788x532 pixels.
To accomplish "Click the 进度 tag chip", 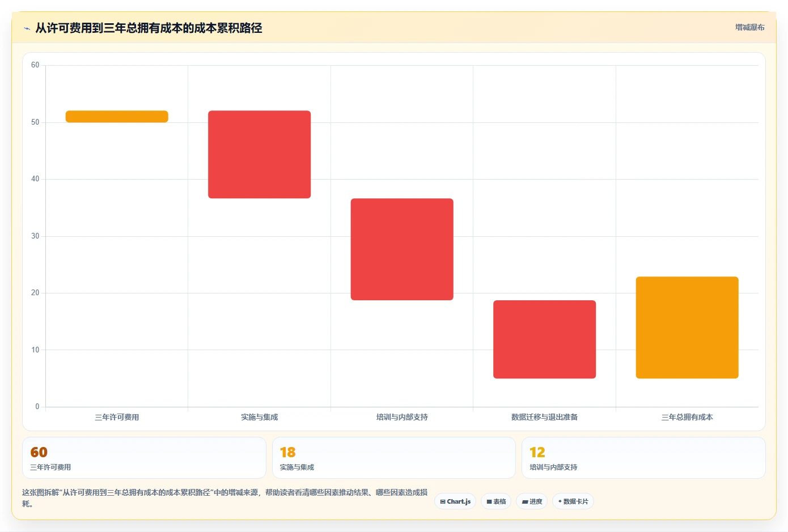I will (532, 501).
